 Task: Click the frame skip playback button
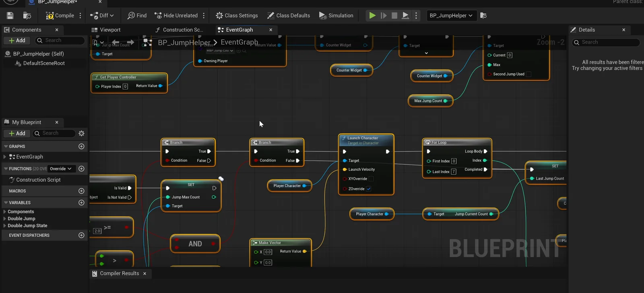(x=384, y=16)
